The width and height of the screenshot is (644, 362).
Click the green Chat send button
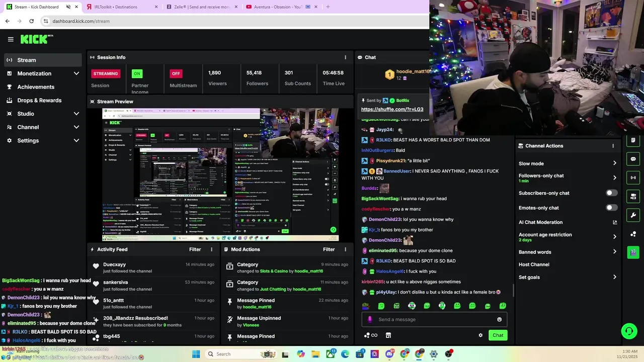498,335
